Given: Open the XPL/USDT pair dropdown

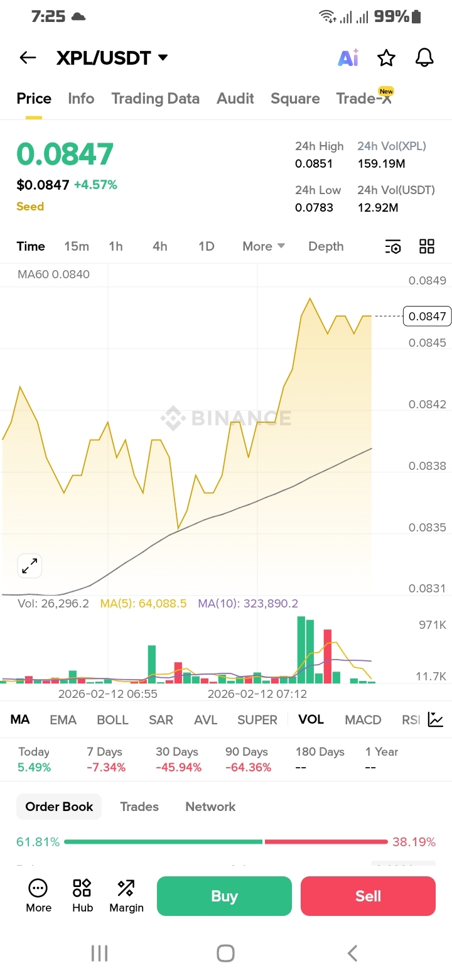Looking at the screenshot, I should coord(112,58).
